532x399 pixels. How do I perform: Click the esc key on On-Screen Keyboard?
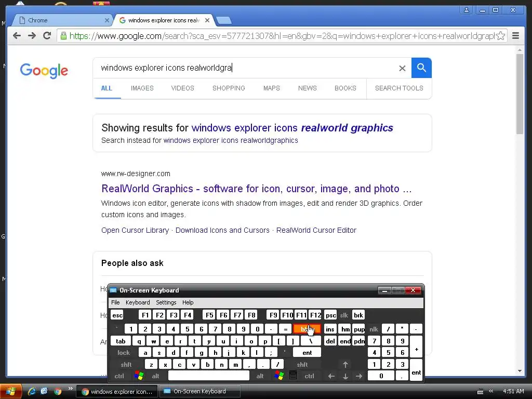(117, 315)
